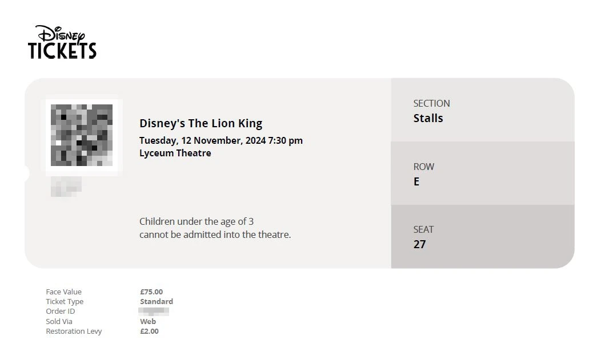Select the title Disney's The Lion King

201,123
